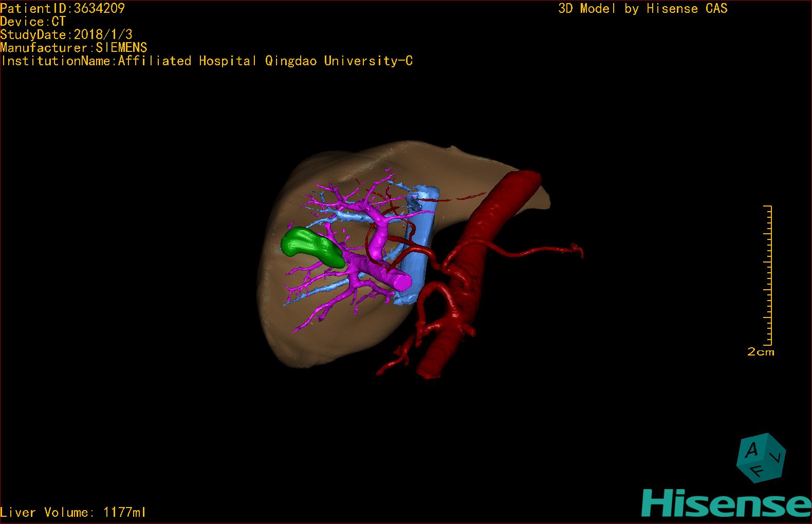Click the Device:CT label
Screen dimensions: 812x524
coord(33,22)
